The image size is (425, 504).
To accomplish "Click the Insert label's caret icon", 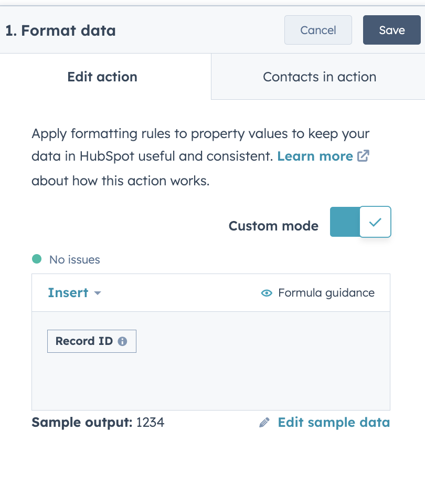I will click(98, 293).
